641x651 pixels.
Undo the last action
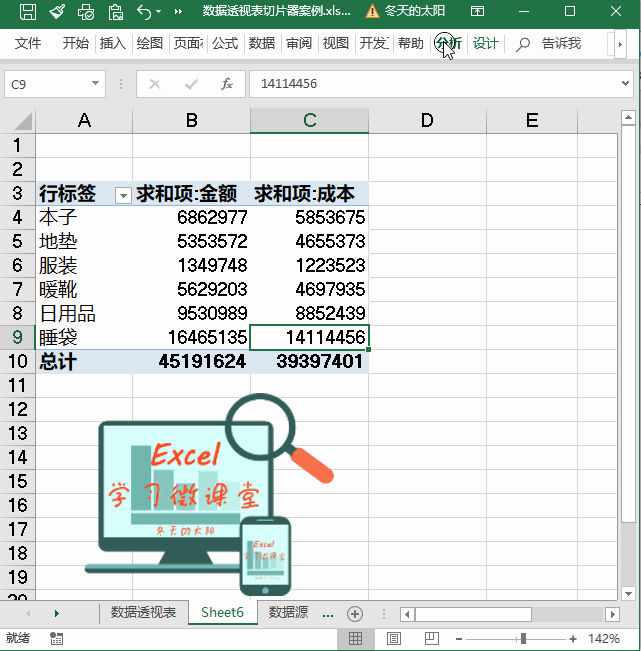click(144, 12)
